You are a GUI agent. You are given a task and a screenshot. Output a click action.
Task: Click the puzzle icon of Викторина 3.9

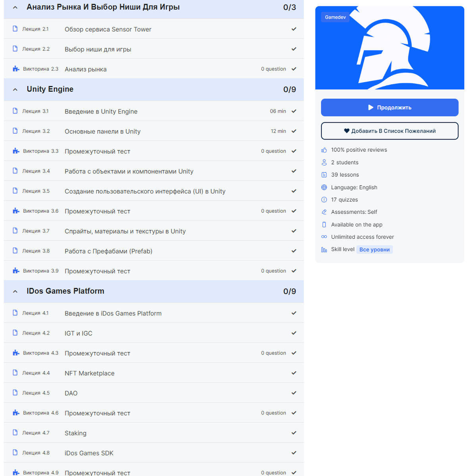click(x=16, y=271)
